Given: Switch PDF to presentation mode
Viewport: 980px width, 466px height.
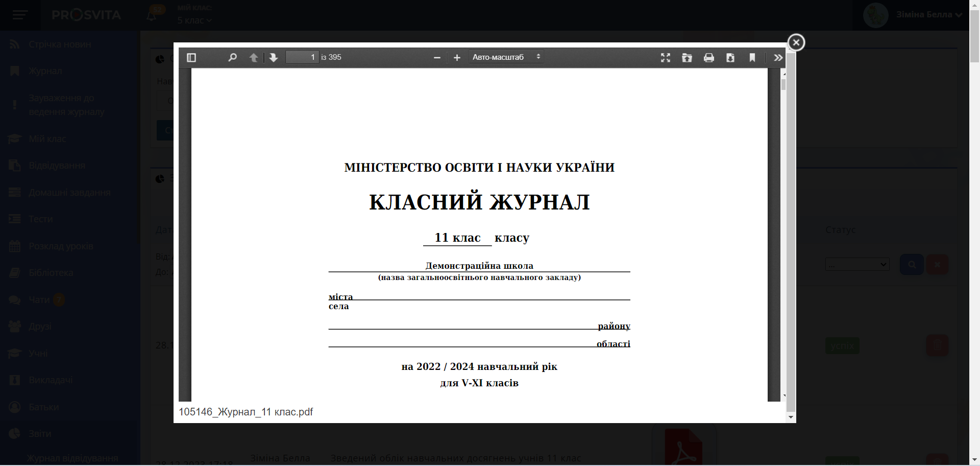Looking at the screenshot, I should [x=666, y=58].
